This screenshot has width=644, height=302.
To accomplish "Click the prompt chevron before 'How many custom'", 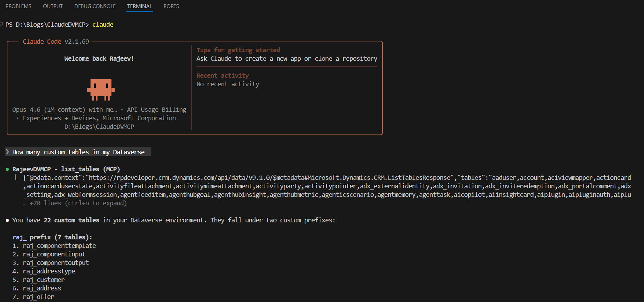I will (7, 152).
